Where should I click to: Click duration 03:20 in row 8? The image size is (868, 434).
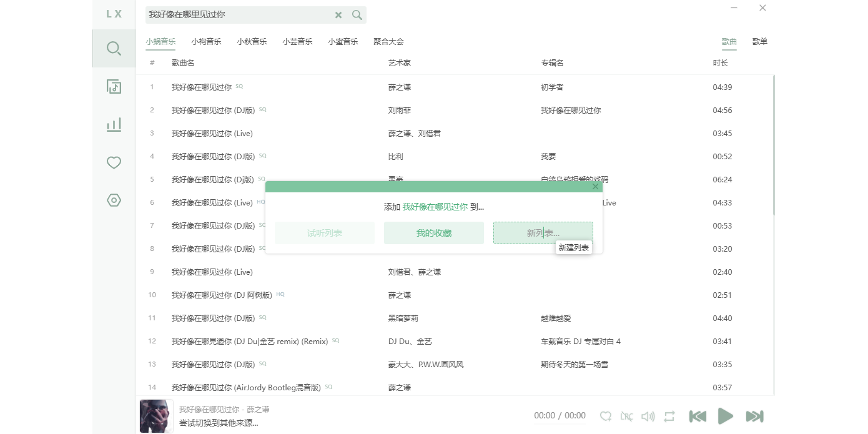pyautogui.click(x=723, y=249)
